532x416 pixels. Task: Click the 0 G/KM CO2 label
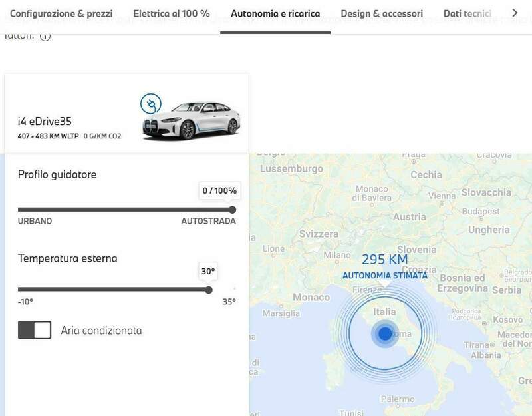click(102, 136)
